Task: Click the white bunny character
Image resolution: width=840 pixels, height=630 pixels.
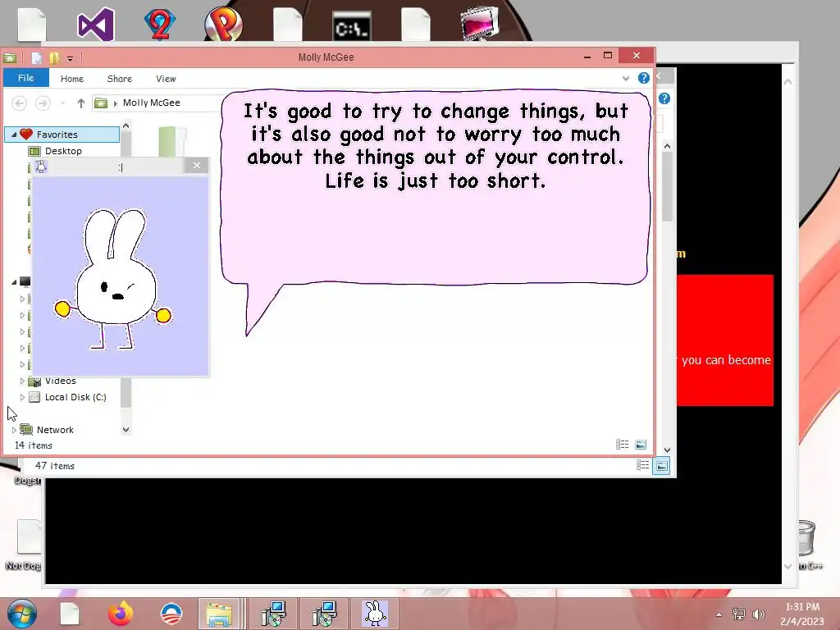Action: click(113, 279)
